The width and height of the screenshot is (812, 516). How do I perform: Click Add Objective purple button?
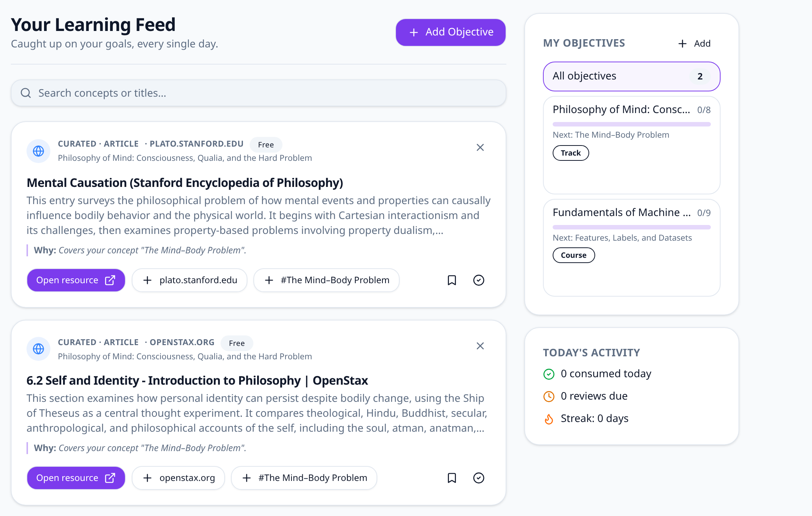451,32
